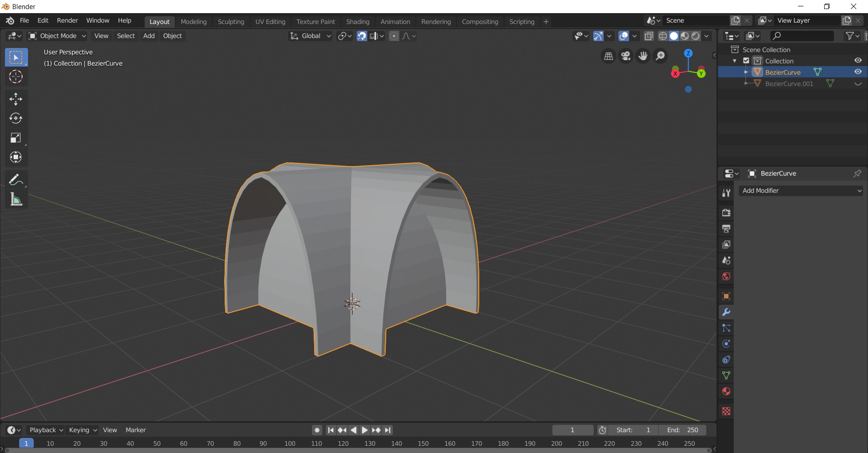Open the Material properties tab

point(726,391)
